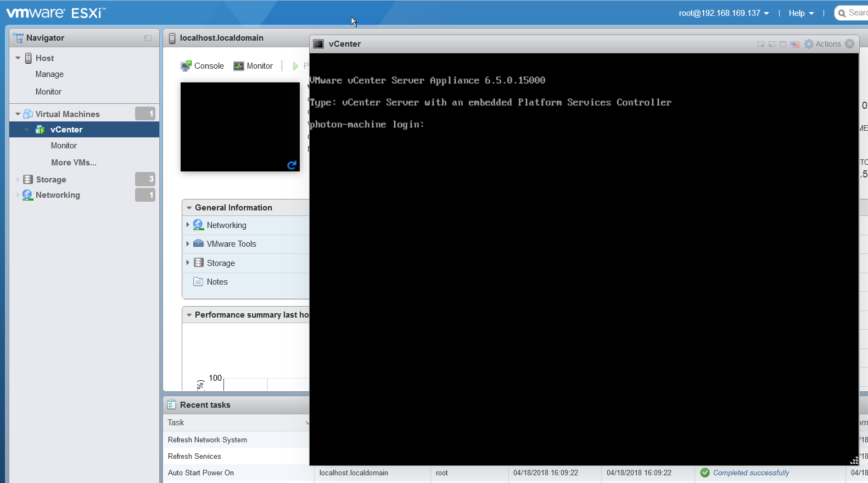Select the vCenter VM in navigator
868x483 pixels.
(x=66, y=130)
